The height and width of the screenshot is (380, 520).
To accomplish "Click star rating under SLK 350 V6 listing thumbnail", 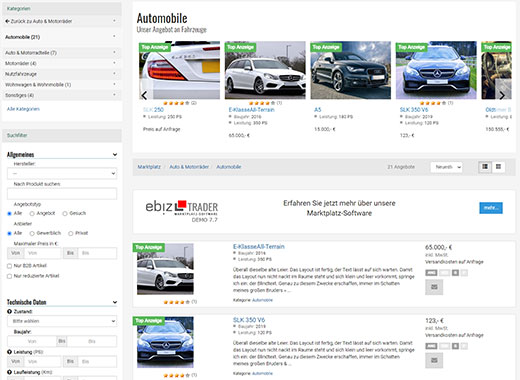I will 176,375.
